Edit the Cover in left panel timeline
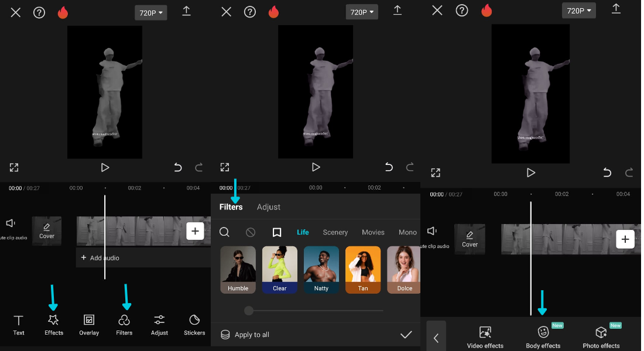The height and width of the screenshot is (351, 644). [x=46, y=231]
